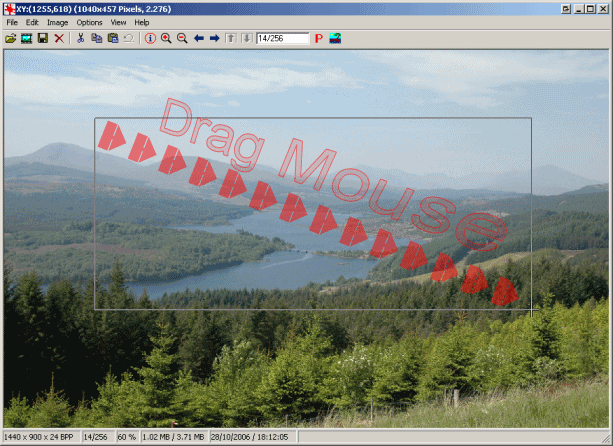Paste using the clipboard icon

tap(113, 38)
